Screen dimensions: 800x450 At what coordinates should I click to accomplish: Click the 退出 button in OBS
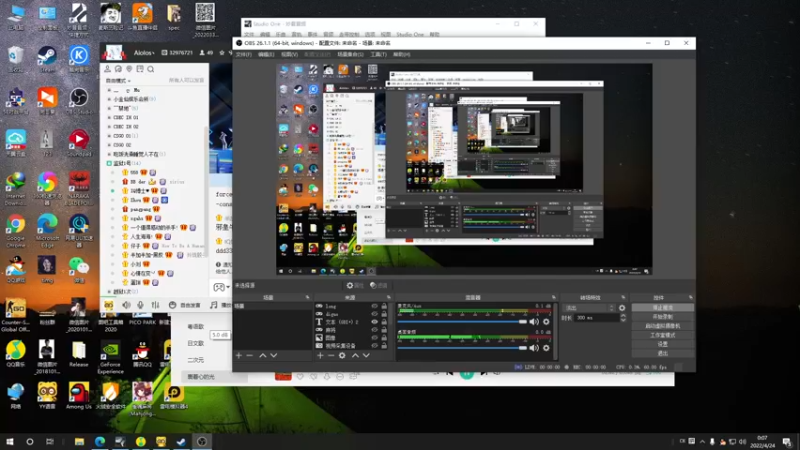(662, 353)
